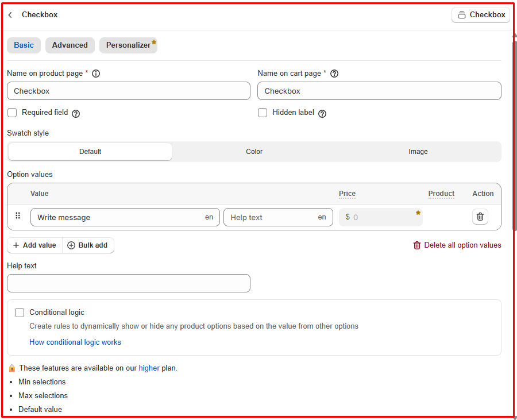Click the Default value list item
Viewport: 517px width, 420px height.
[x=40, y=410]
